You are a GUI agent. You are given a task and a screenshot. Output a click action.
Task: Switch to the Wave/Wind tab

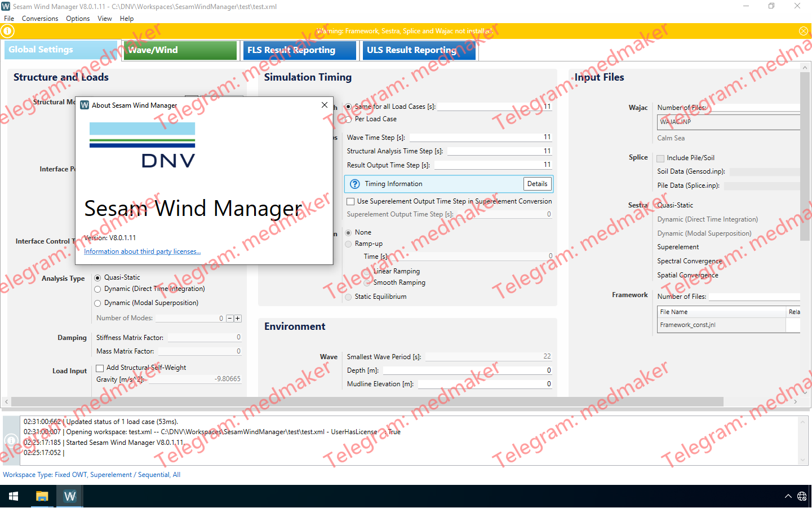[180, 50]
